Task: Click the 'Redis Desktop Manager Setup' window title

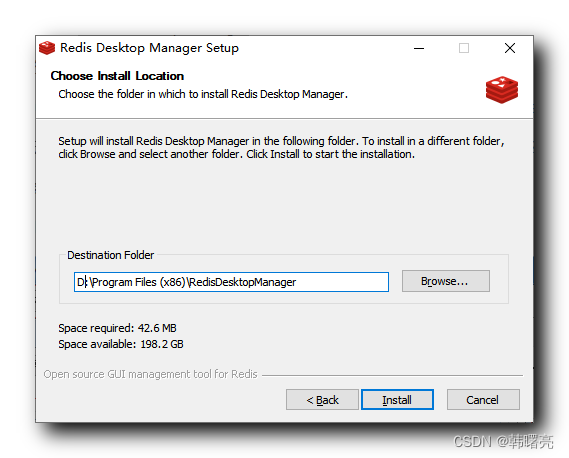Action: (x=149, y=48)
